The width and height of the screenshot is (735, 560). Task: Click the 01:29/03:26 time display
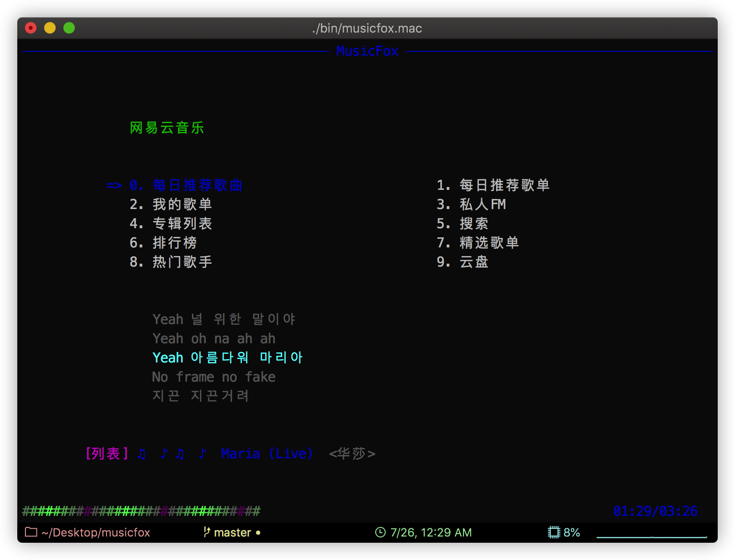[x=655, y=511]
